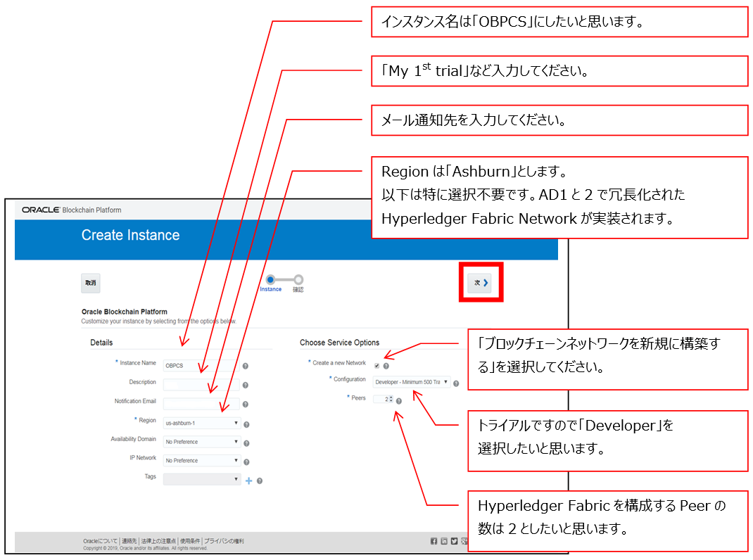Open the 連絡先 footer link
Image resolution: width=753 pixels, height=560 pixels.
coord(129,541)
